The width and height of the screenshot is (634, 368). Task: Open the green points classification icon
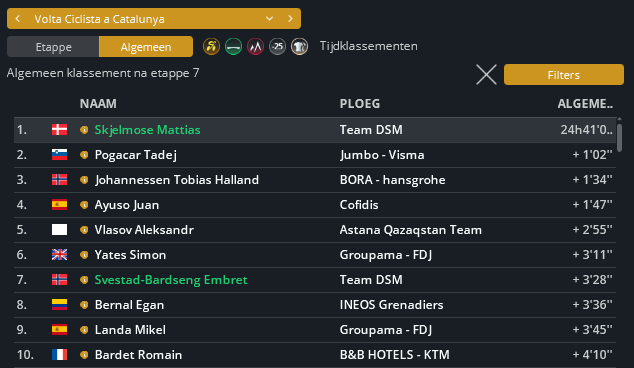233,47
